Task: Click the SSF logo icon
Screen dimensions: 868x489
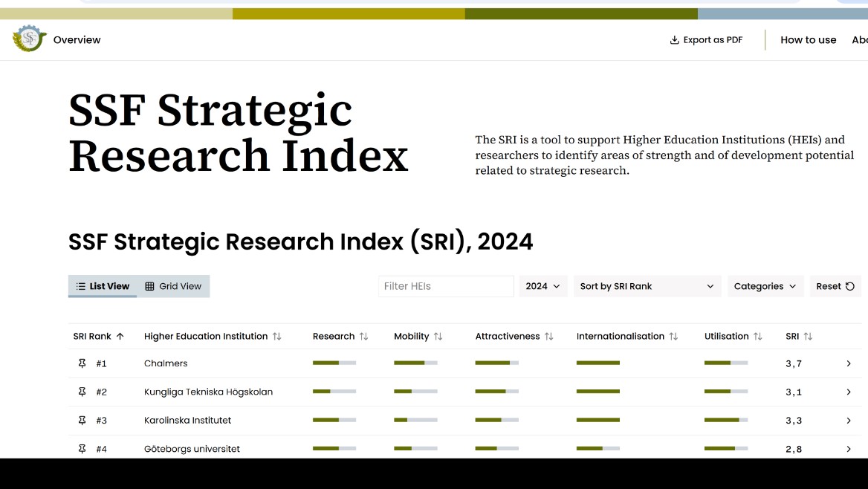Action: coord(29,39)
